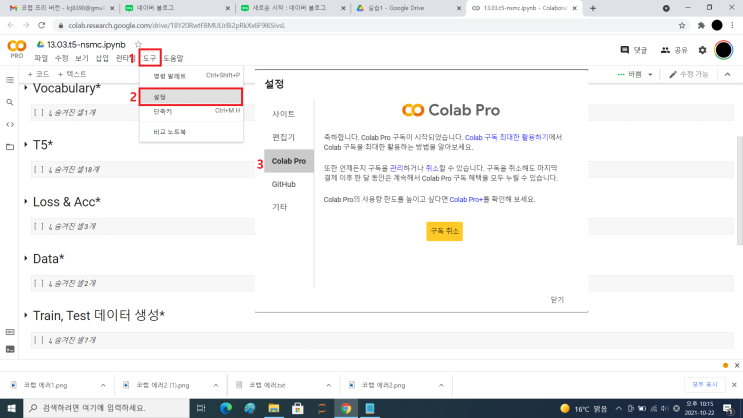Open the Google account avatar
Image resolution: width=743 pixels, height=418 pixels.
(724, 50)
